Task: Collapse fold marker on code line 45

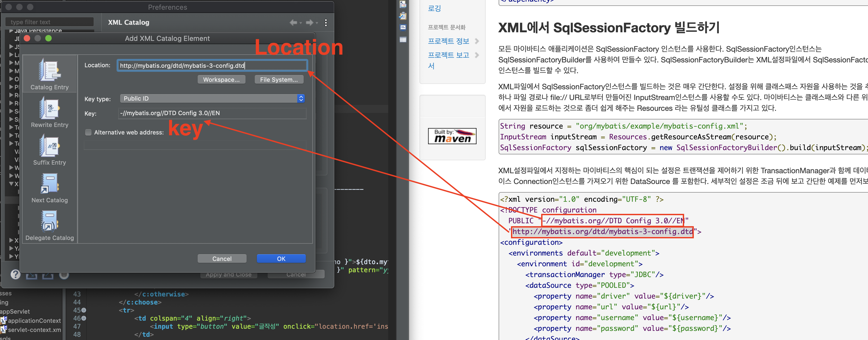Action: [x=84, y=310]
